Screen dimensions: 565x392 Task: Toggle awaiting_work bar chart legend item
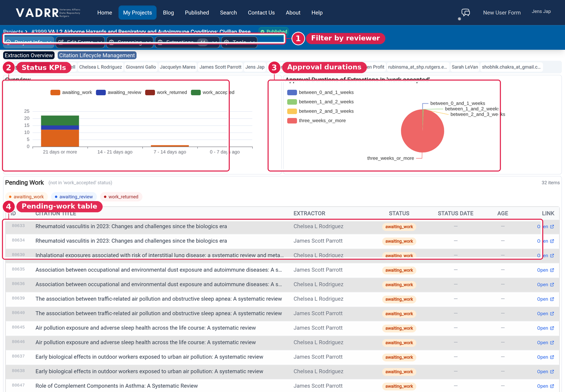point(71,93)
